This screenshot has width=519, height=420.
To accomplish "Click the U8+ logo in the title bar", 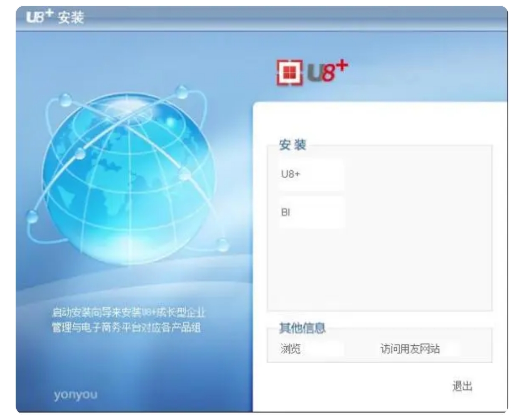I will pyautogui.click(x=40, y=16).
